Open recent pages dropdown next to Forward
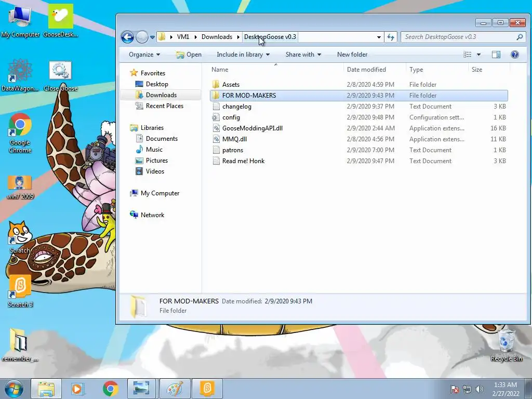The width and height of the screenshot is (532, 399). [x=152, y=37]
